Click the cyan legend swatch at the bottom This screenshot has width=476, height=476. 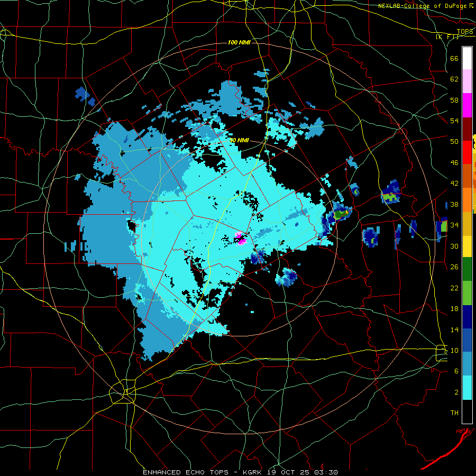[467, 388]
